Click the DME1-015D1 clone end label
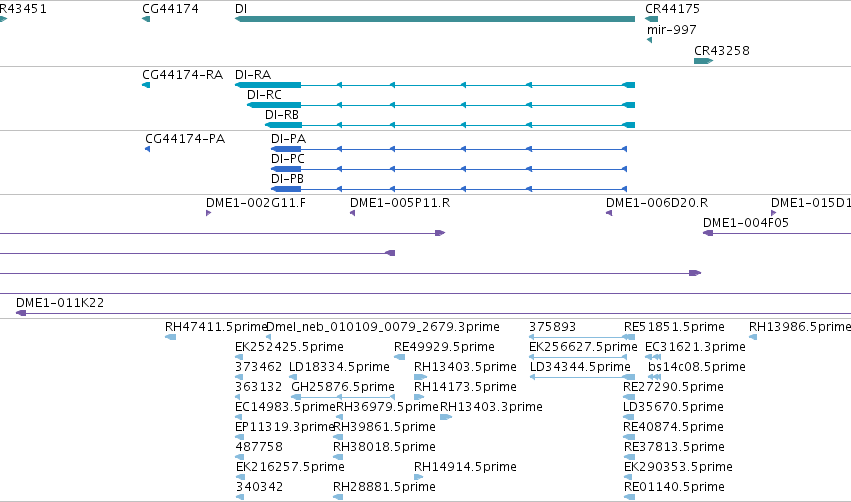The image size is (851, 502). [811, 203]
